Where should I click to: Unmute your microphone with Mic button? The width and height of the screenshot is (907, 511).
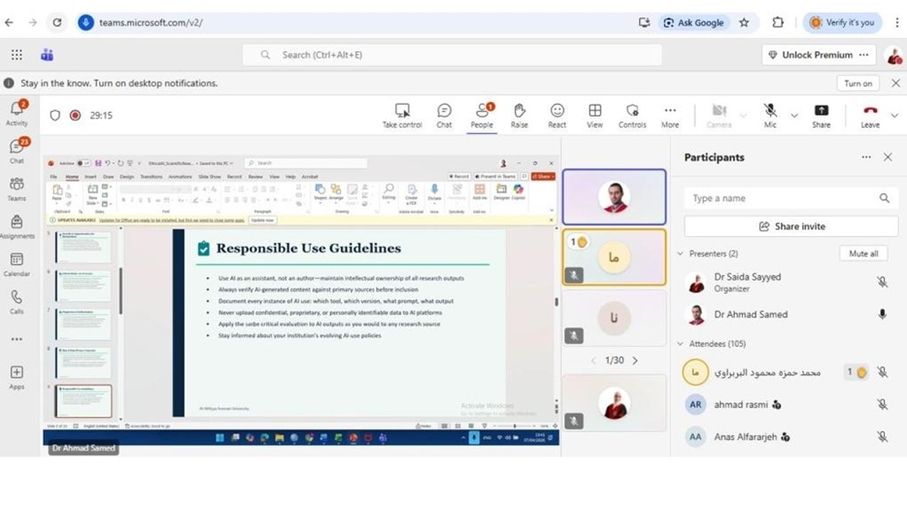tap(770, 115)
